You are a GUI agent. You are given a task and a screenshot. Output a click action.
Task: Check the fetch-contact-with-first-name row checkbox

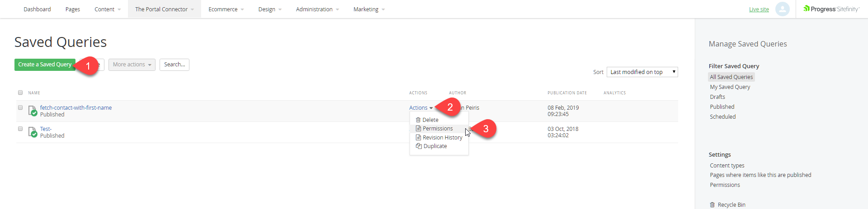click(x=20, y=107)
